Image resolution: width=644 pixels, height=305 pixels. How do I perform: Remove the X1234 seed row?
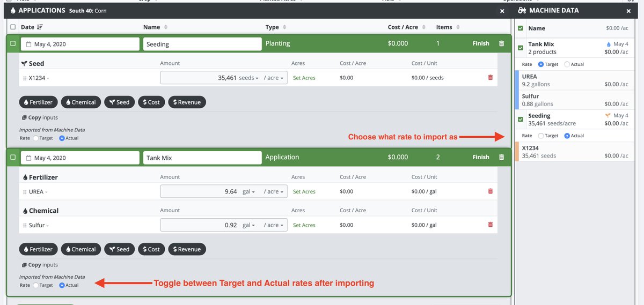[490, 78]
